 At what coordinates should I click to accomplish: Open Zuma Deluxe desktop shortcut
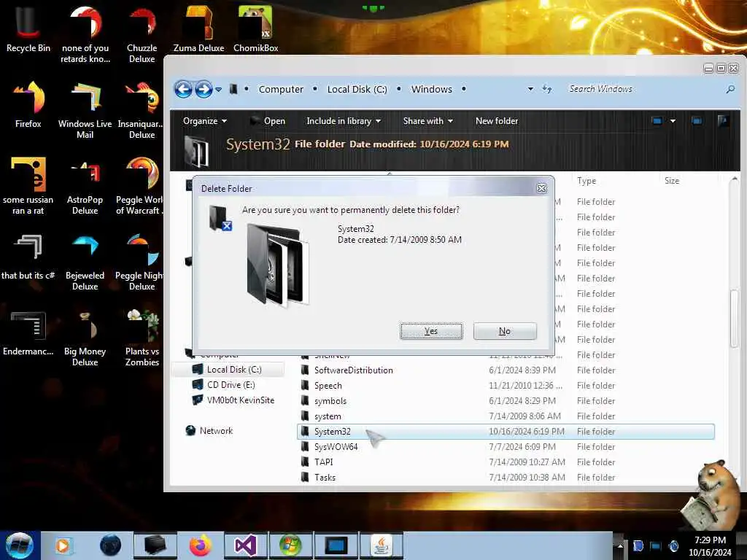[x=198, y=29]
